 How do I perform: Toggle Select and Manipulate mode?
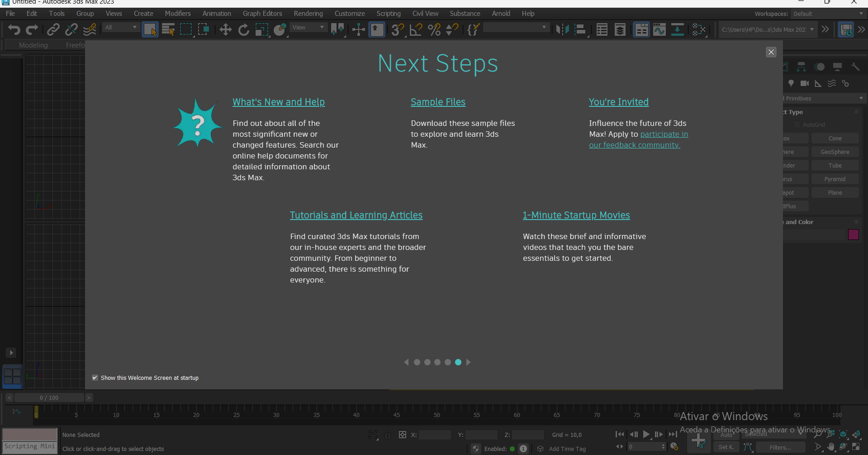point(358,30)
